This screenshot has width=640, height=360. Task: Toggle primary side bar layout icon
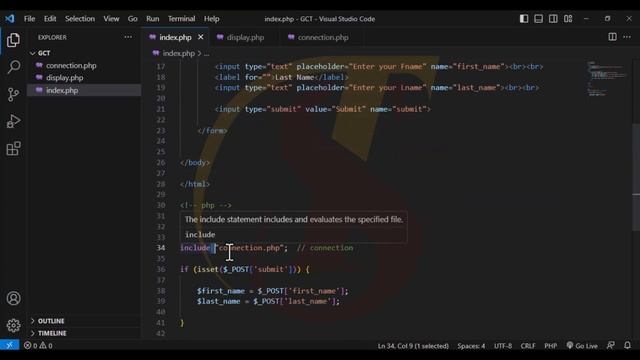[x=524, y=19]
